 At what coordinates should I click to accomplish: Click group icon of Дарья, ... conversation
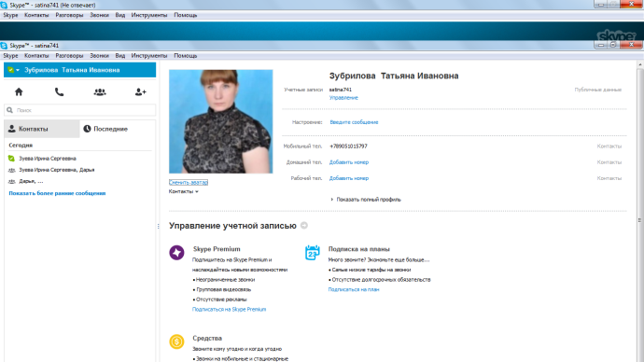pos(11,181)
